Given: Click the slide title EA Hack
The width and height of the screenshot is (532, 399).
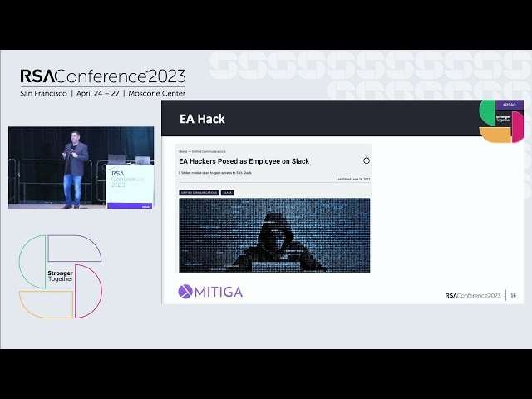Looking at the screenshot, I should coord(202,119).
